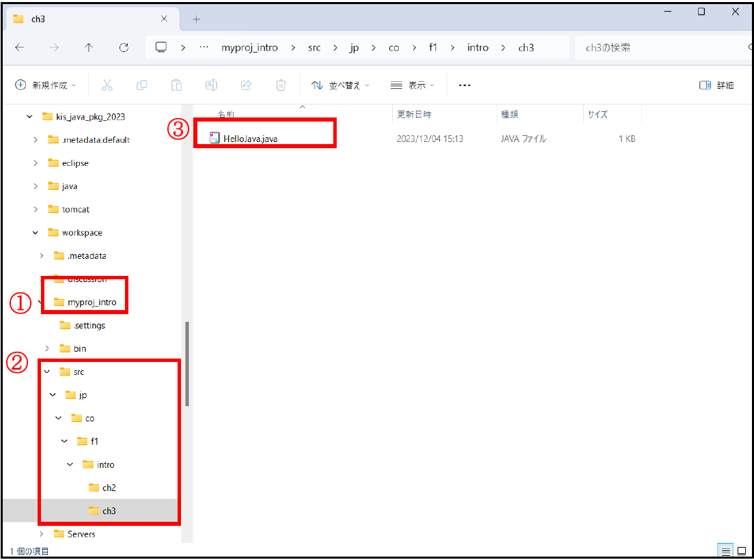The width and height of the screenshot is (754, 560).
Task: Click the ch3の検索 search box
Action: [x=656, y=48]
